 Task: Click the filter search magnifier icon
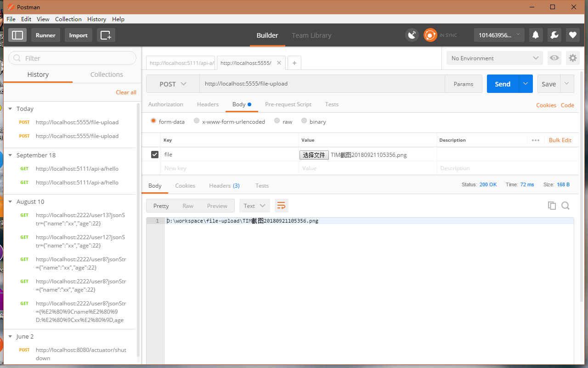point(17,58)
